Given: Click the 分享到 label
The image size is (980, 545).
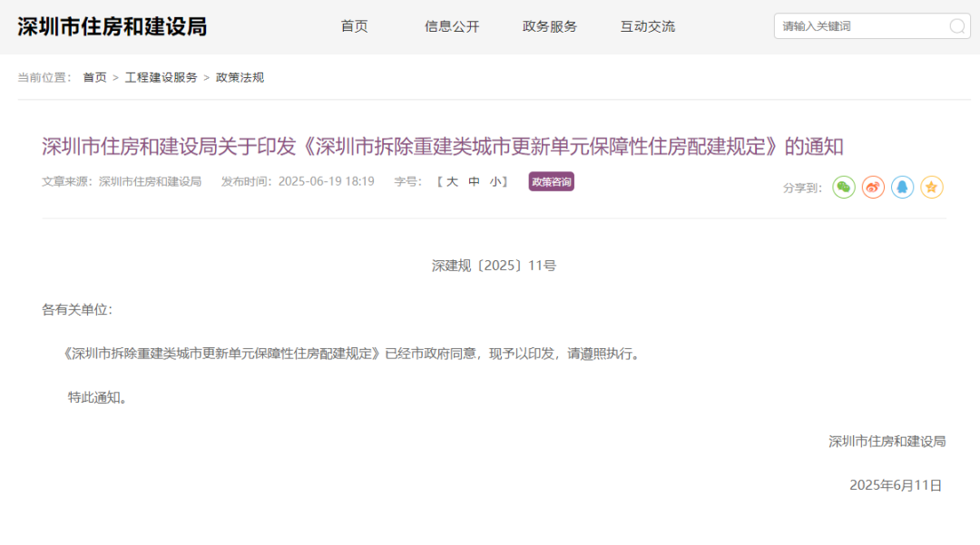Looking at the screenshot, I should [802, 188].
